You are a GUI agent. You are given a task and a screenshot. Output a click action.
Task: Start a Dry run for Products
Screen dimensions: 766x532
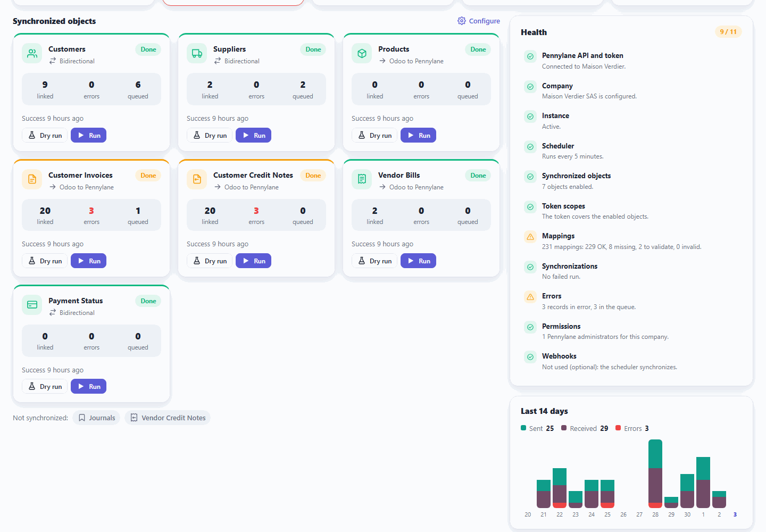click(375, 136)
